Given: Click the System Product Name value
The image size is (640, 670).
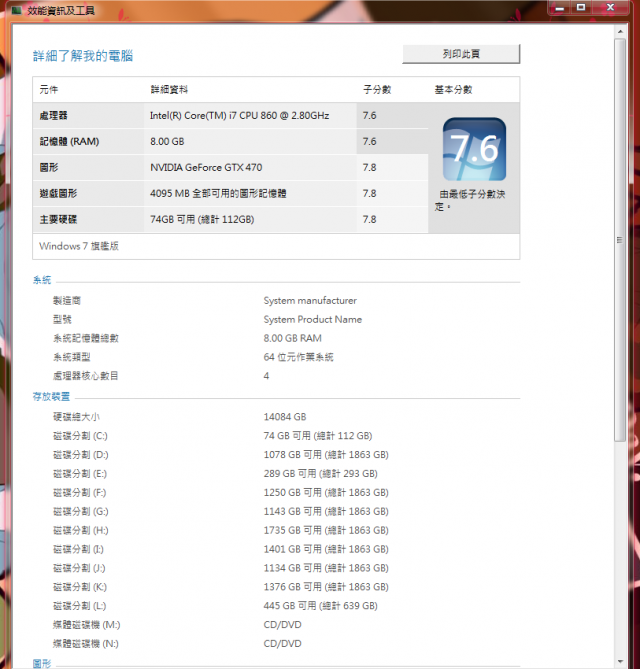Looking at the screenshot, I should [313, 320].
